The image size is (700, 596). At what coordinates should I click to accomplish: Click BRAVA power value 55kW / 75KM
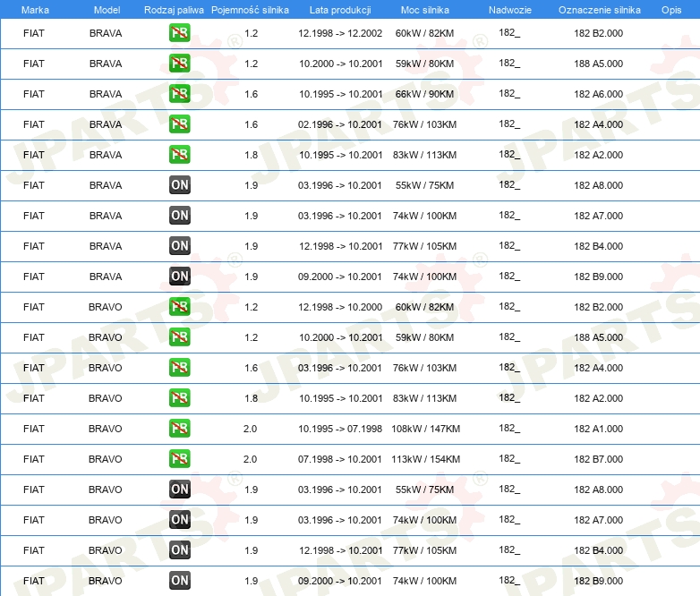[x=424, y=185]
